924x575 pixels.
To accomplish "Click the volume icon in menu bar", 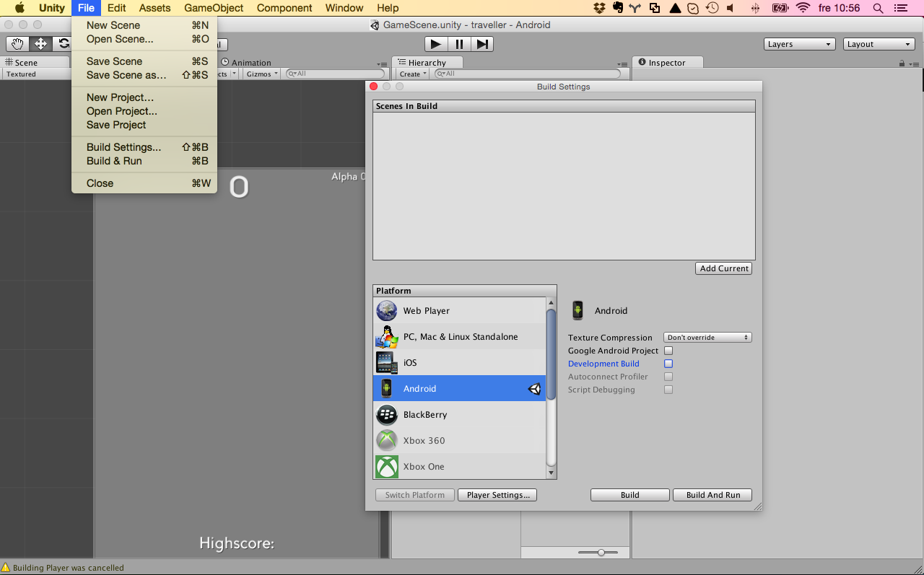I will (x=731, y=8).
